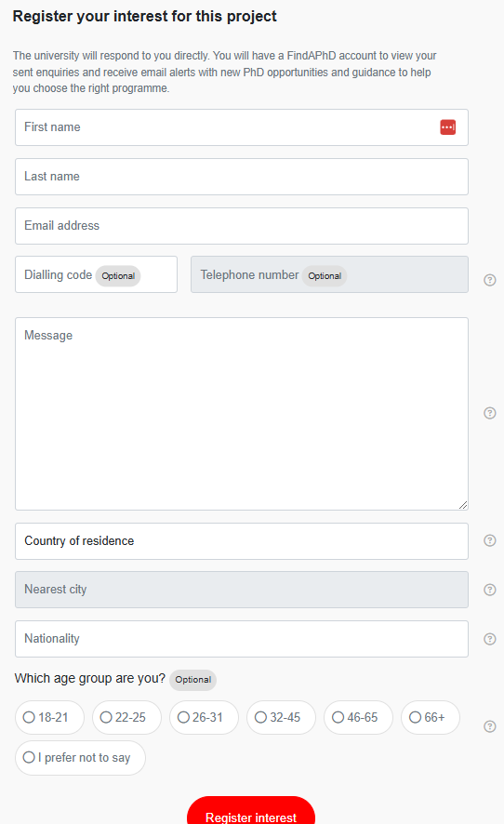The image size is (504, 824).
Task: Open the Nationality dropdown field
Action: (242, 639)
